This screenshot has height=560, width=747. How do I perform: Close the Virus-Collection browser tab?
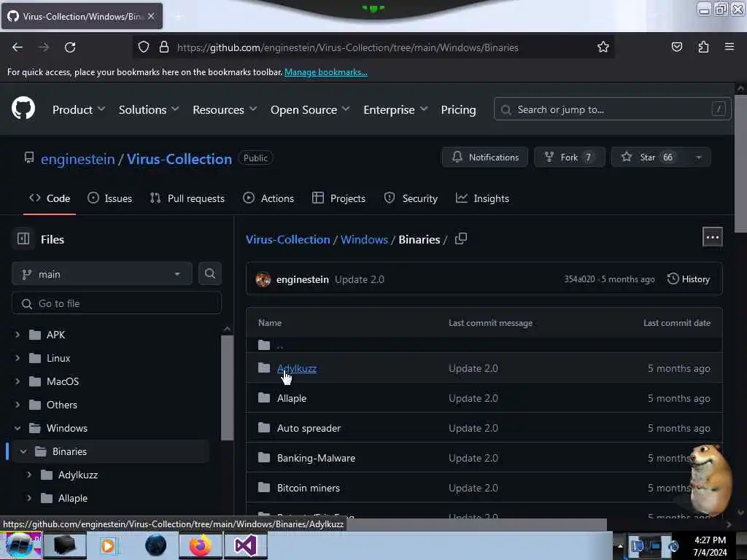[151, 16]
